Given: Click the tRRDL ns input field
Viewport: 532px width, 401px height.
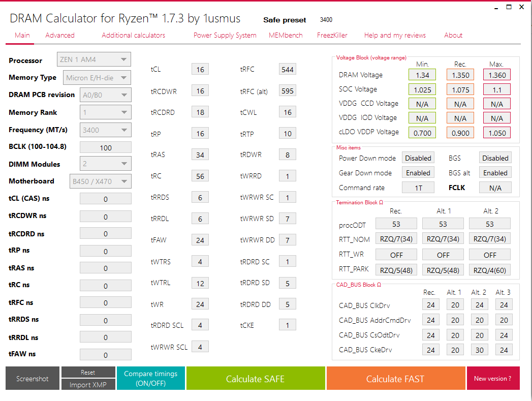Looking at the screenshot, I should click(106, 337).
